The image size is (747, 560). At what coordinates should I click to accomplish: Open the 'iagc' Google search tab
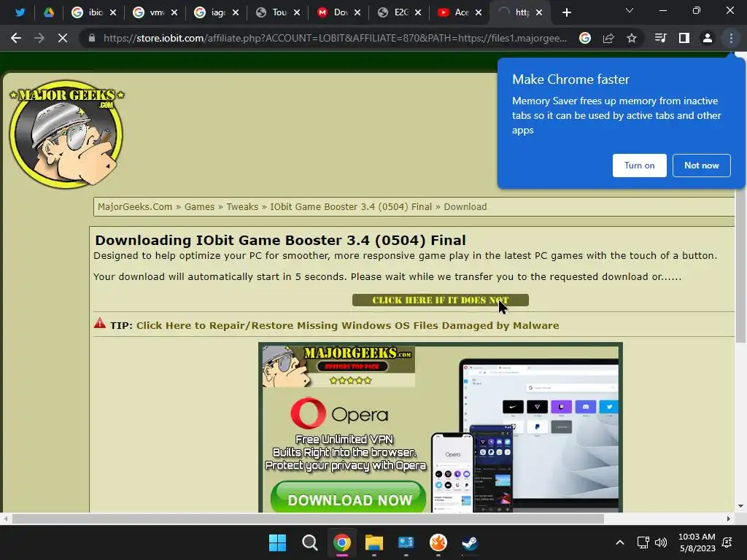click(216, 12)
